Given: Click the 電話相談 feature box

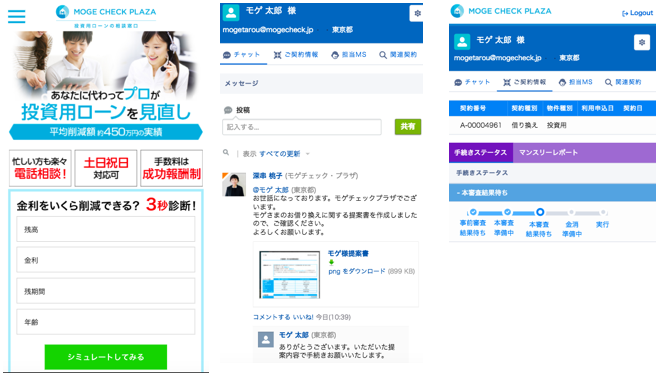Looking at the screenshot, I should pyautogui.click(x=40, y=168).
